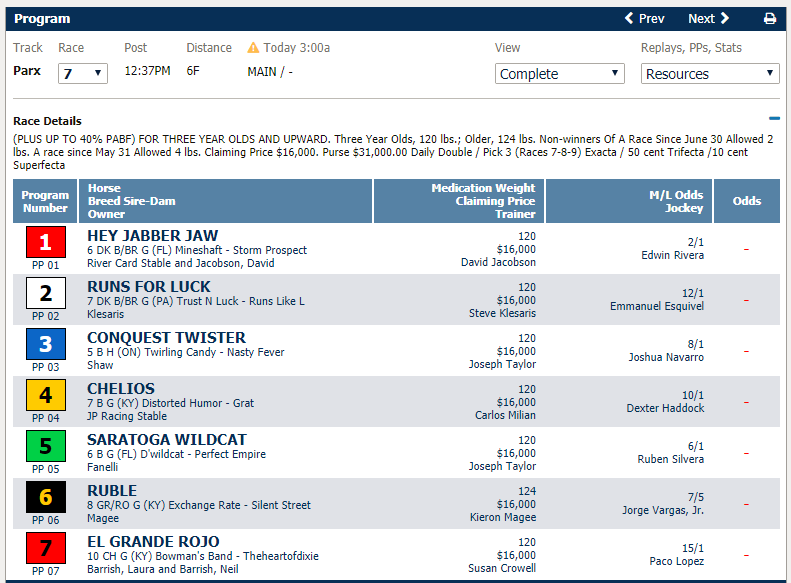Click the 2/1 morning line odds
The width and height of the screenshot is (791, 583).
click(695, 242)
